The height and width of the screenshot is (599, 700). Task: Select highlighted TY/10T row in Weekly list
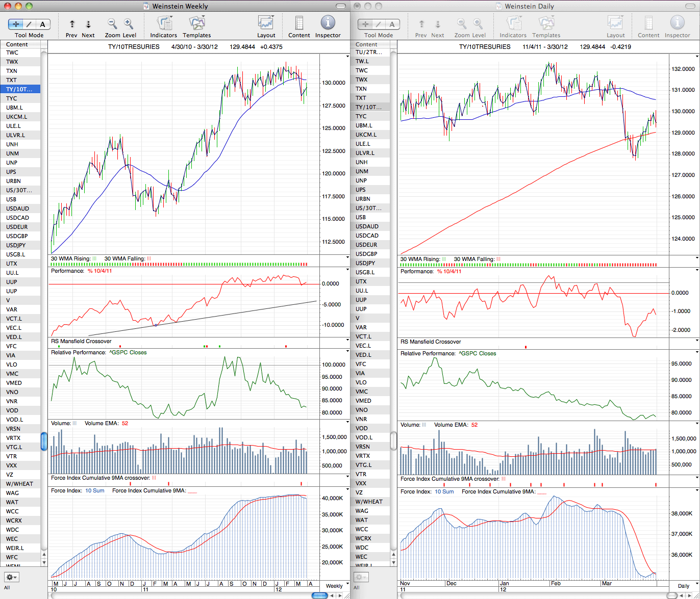click(20, 89)
